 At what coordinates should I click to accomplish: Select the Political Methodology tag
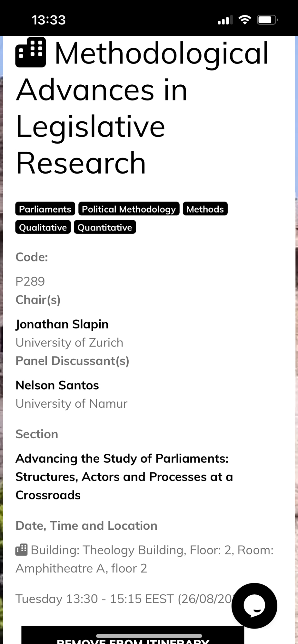point(129,209)
